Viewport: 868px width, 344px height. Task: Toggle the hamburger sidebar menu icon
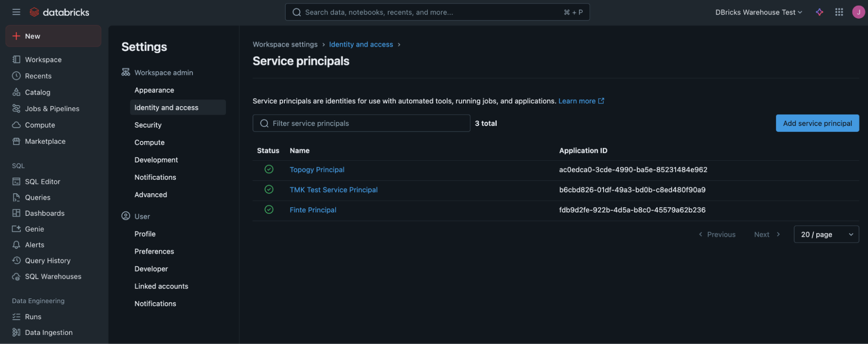click(17, 12)
